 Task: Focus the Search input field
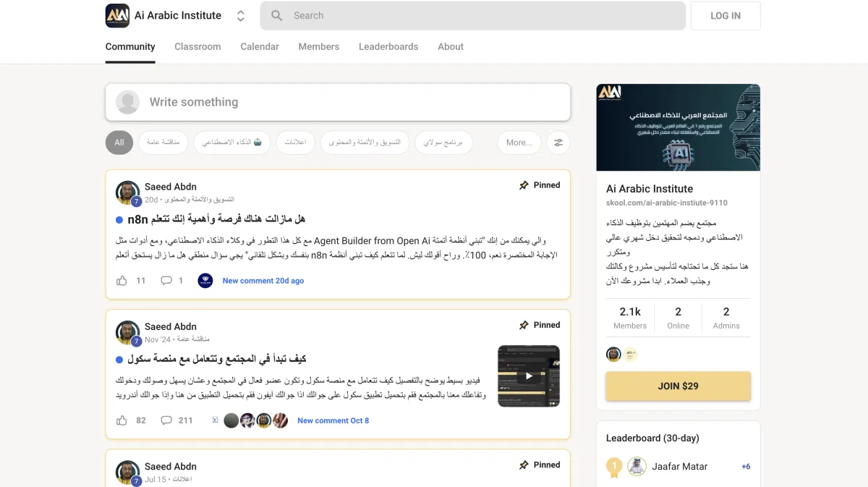[x=472, y=15]
